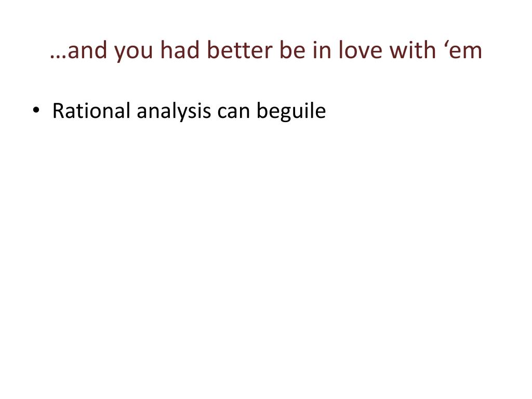Click the bullet point marker before 'Rational'
Image resolution: width=532 pixels, height=399 pixels.
(36, 110)
